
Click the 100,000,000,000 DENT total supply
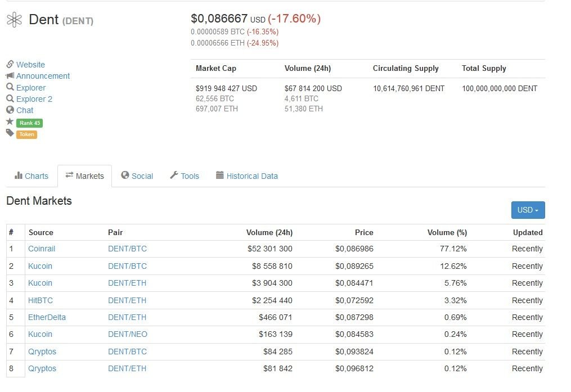point(500,88)
